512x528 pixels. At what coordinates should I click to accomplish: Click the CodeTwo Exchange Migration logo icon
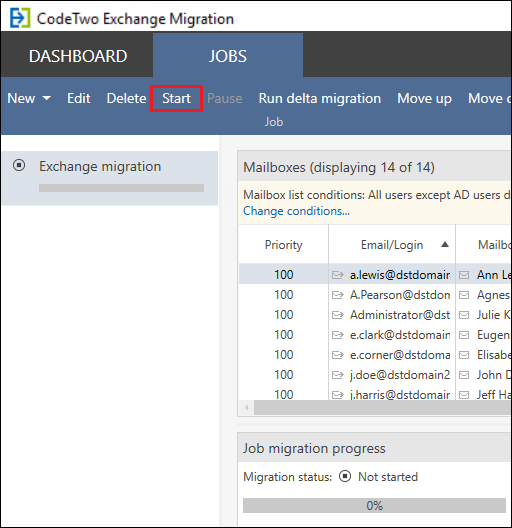pyautogui.click(x=20, y=18)
